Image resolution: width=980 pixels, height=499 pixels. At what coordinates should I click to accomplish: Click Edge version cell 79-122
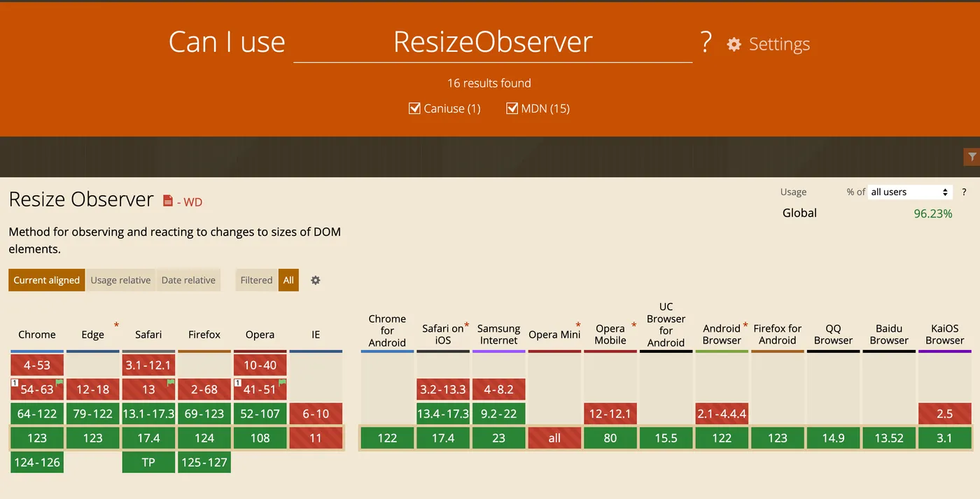(x=93, y=414)
